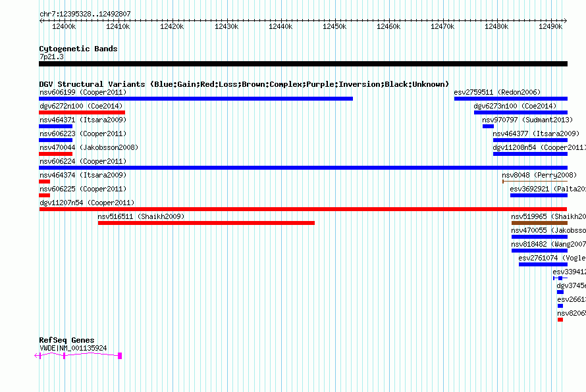Click the 12460k ruler position
Screen dimensions: 586x392
[388, 26]
